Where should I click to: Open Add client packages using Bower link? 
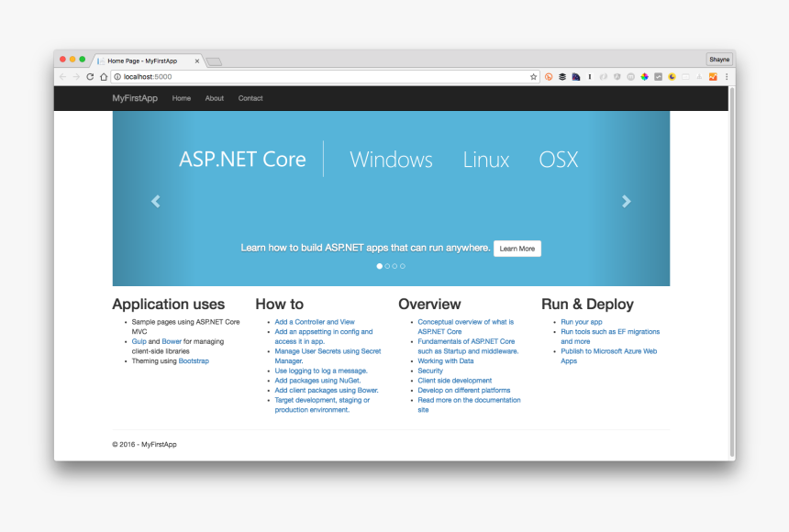coord(327,390)
